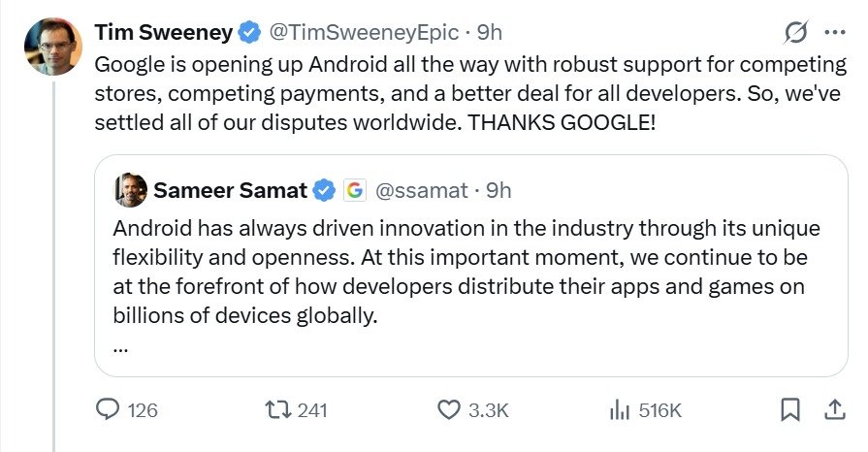Click the 9h timestamp on Tim's post
868x452 pixels.
coord(489,32)
